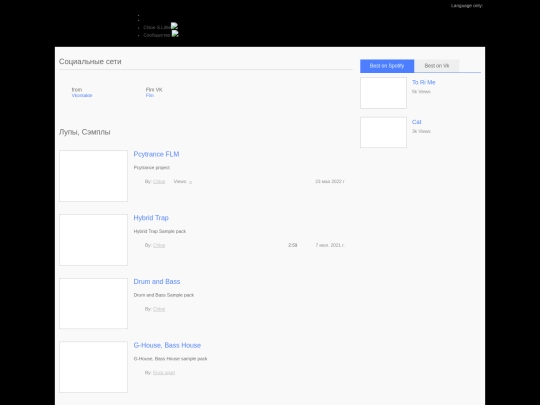Click the 'Drum and Bass Sample pack' description
The image size is (540, 405).
pos(164,295)
